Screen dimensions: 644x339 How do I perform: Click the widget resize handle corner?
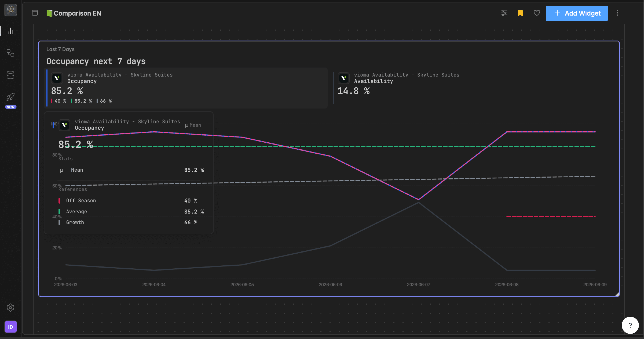617,294
